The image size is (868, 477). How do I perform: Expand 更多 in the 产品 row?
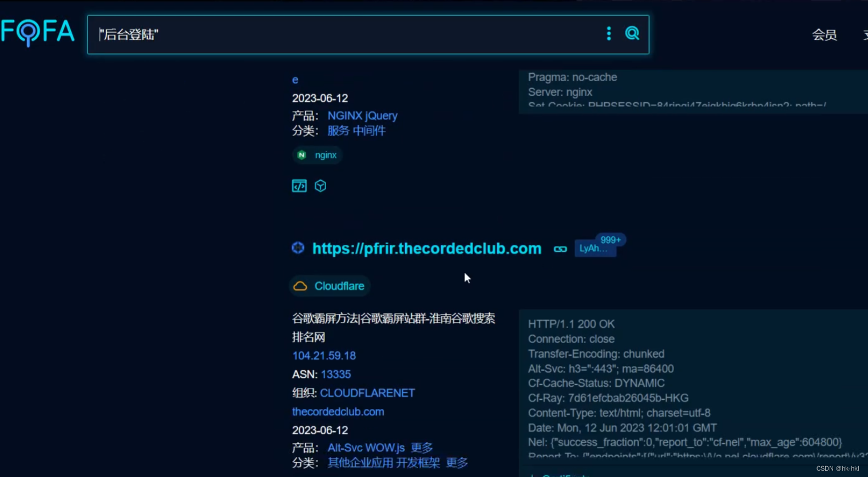(422, 448)
